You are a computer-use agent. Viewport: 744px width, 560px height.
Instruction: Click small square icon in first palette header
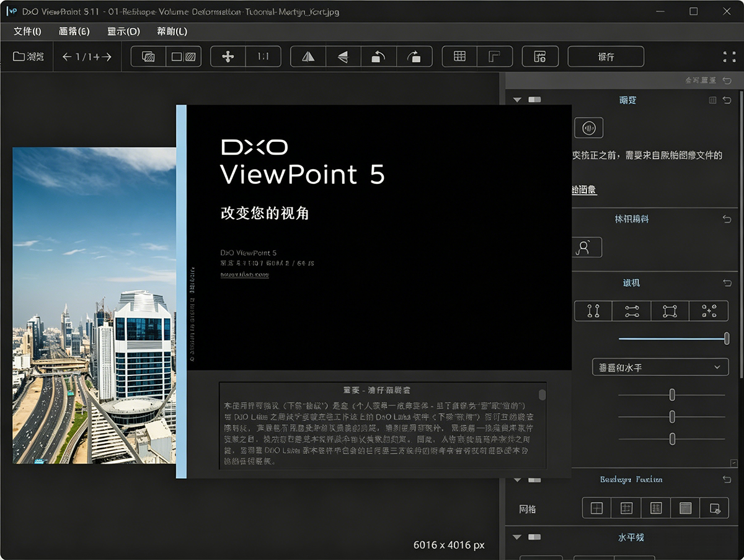point(713,100)
